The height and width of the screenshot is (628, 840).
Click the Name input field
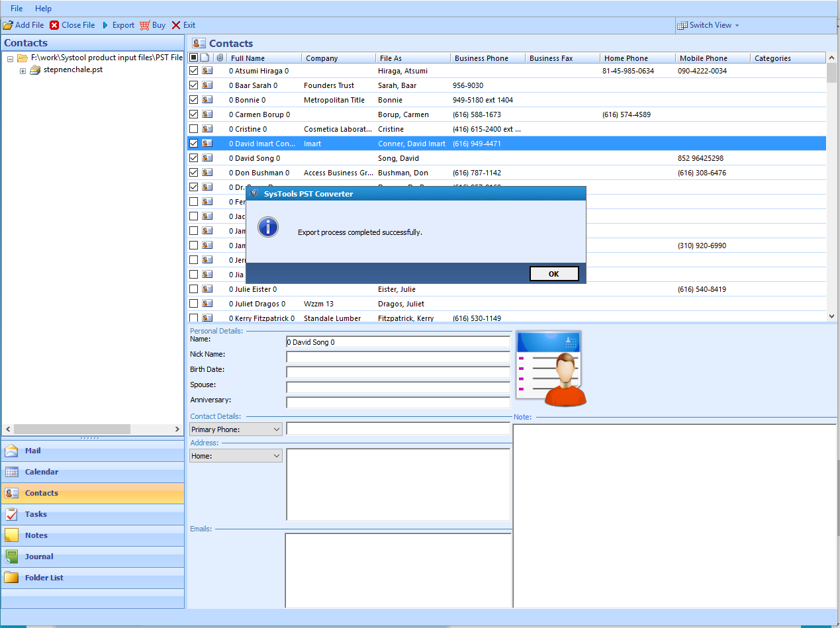pos(398,342)
